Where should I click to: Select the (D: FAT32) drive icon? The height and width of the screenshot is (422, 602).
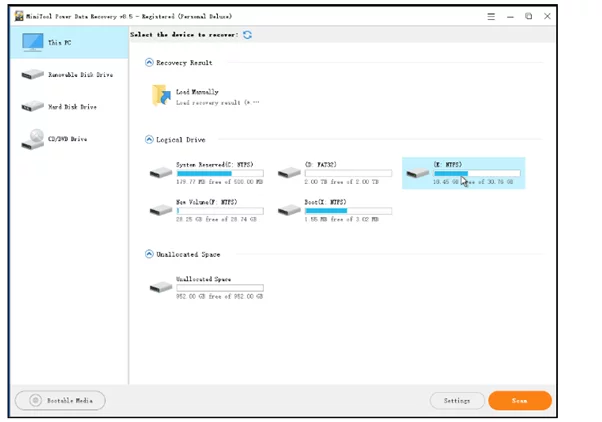289,173
